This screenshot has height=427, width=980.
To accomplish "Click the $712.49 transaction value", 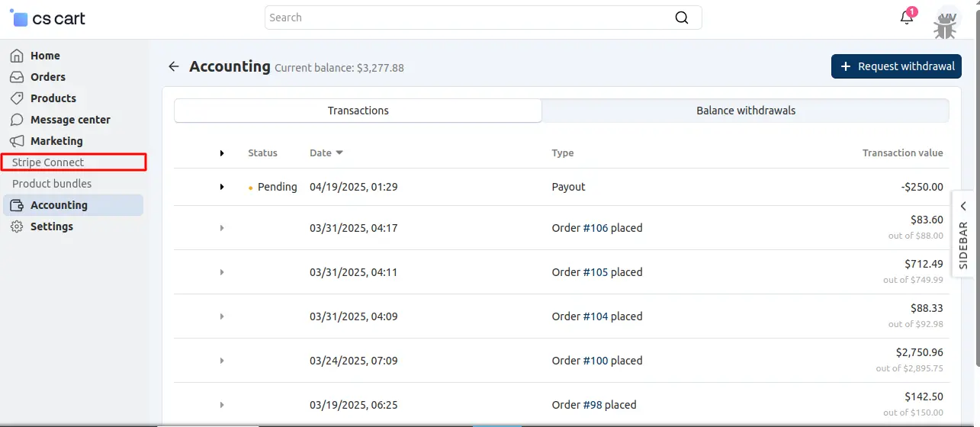I will pos(924,264).
